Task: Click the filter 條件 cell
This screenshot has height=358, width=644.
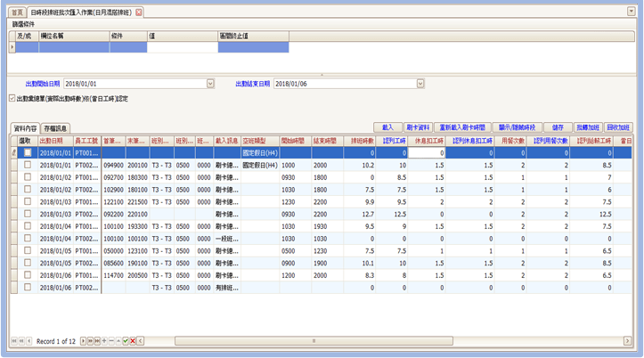Action: click(x=128, y=47)
